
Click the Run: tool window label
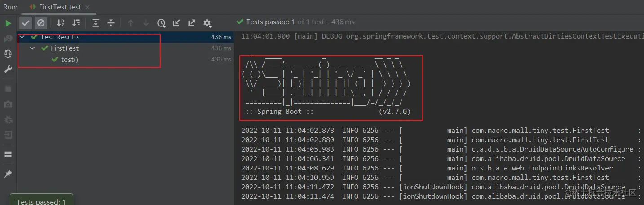[10, 7]
